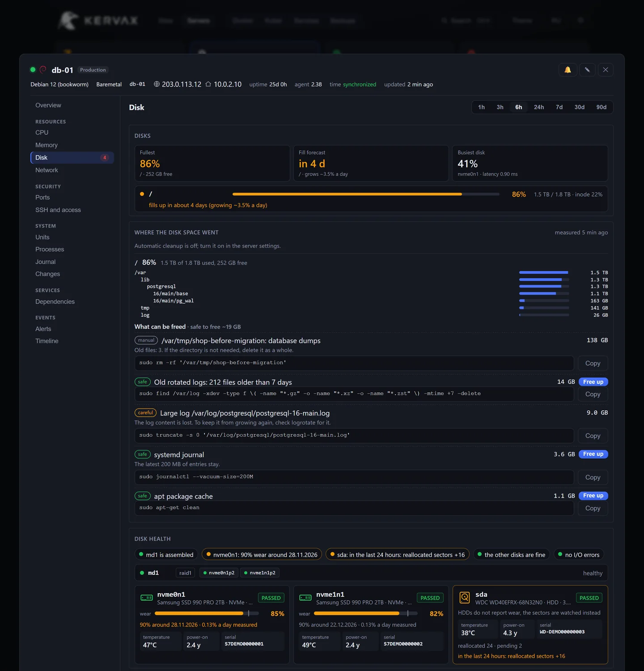Click the nvme1n1p2 member chip of md1
This screenshot has height=671, width=644.
point(259,573)
